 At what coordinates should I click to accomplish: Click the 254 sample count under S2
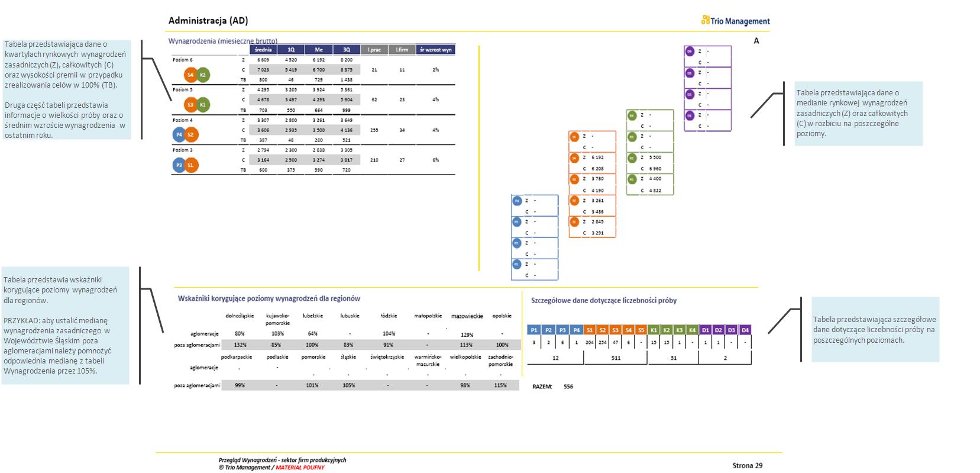[x=603, y=342]
